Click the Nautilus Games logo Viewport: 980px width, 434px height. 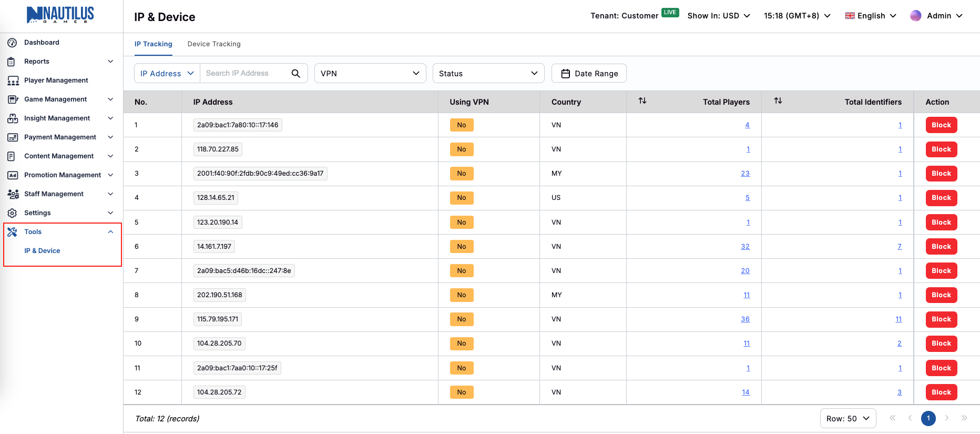[x=60, y=15]
